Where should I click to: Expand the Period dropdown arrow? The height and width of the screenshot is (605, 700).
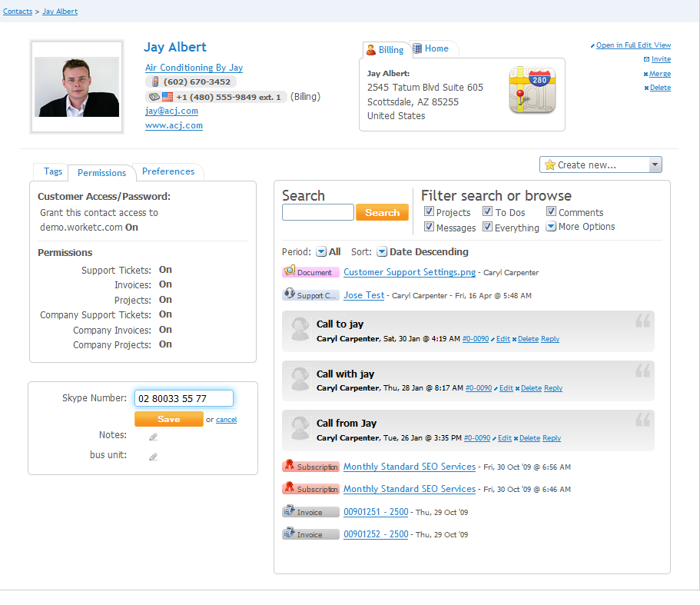(x=321, y=251)
